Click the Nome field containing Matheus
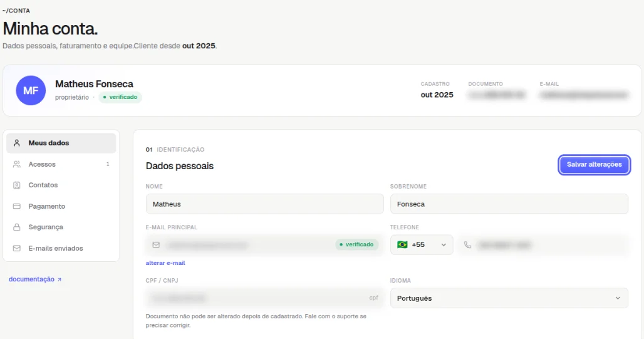644x339 pixels. [x=264, y=204]
